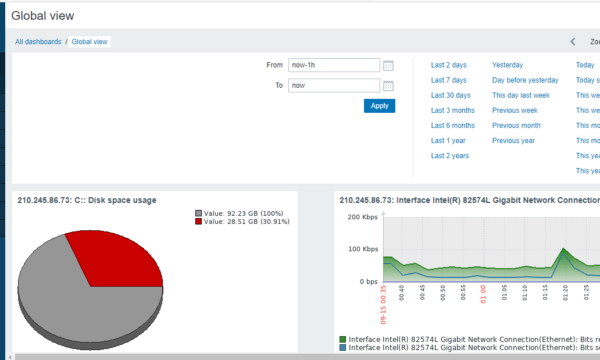Select Last 30 days range

450,95
